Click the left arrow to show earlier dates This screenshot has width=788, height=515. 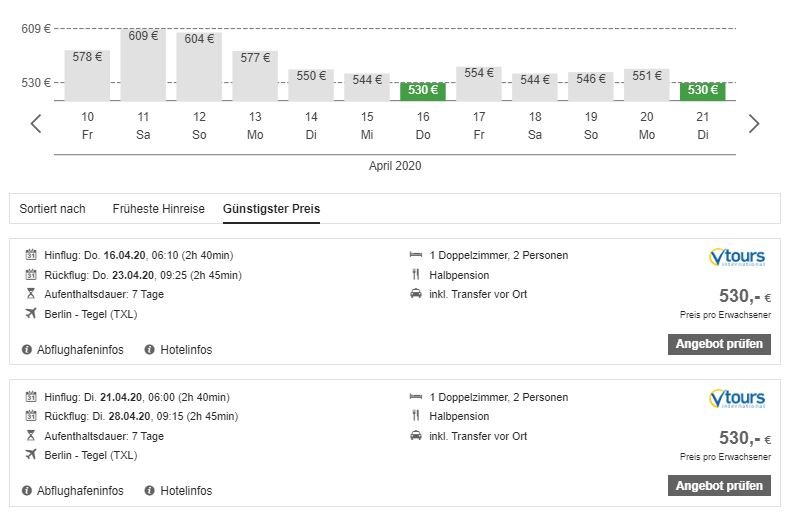36,124
